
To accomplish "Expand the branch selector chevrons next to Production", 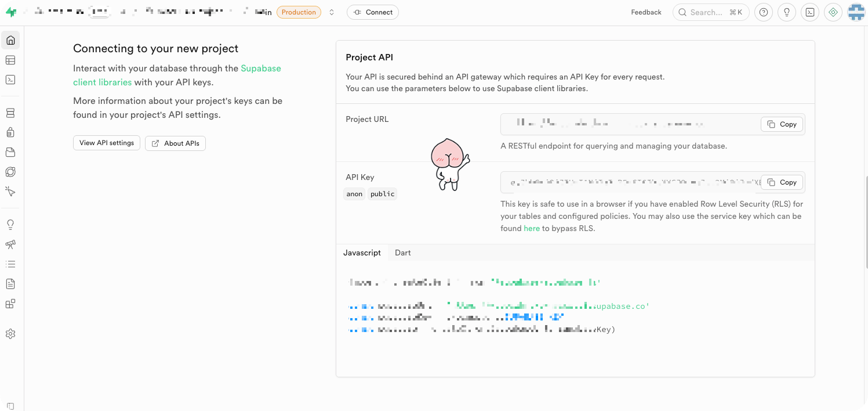I will pyautogui.click(x=332, y=12).
